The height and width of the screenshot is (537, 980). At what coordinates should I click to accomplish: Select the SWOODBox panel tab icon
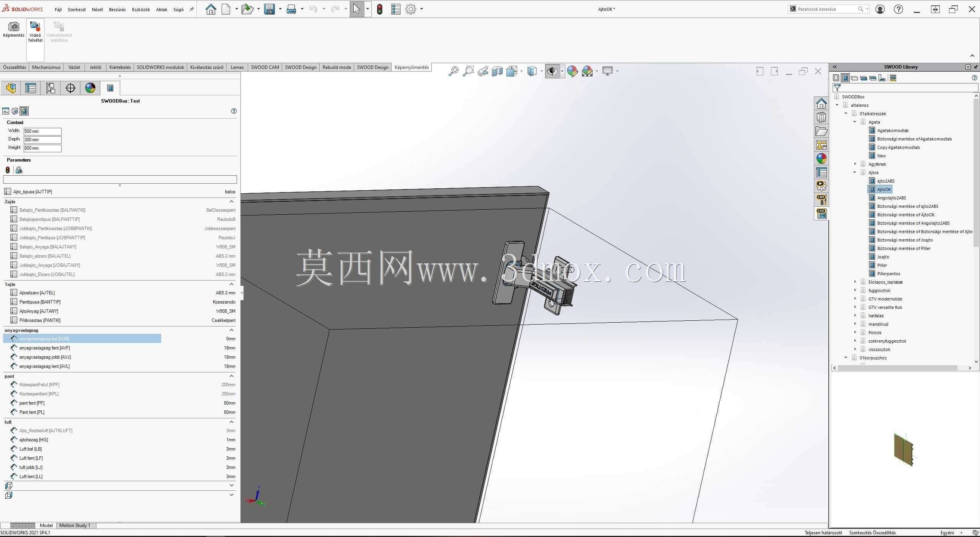pyautogui.click(x=110, y=88)
